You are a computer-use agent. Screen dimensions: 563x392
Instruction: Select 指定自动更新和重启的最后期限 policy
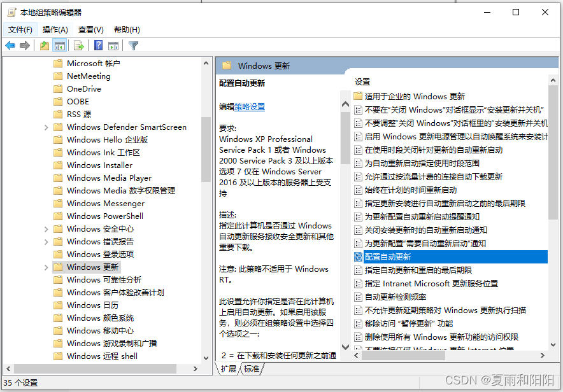pos(418,270)
